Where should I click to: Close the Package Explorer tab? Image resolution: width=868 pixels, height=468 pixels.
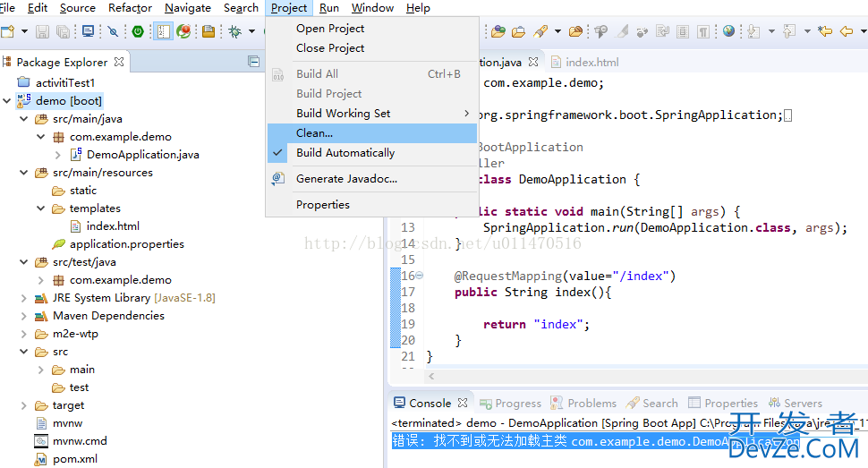(x=119, y=62)
